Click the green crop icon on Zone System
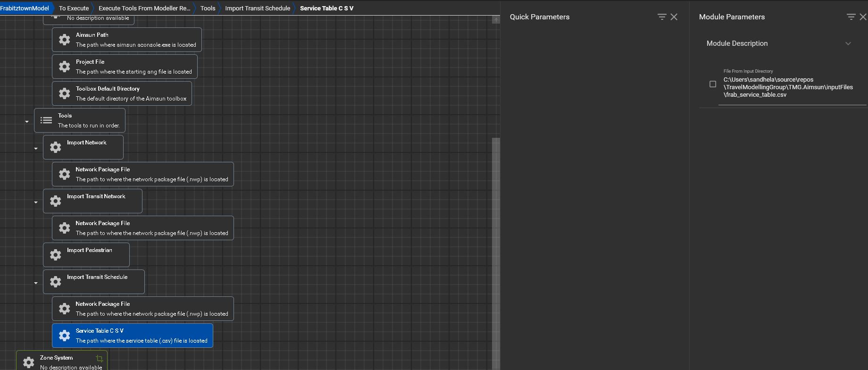Viewport: 868px width, 370px height. [x=99, y=359]
